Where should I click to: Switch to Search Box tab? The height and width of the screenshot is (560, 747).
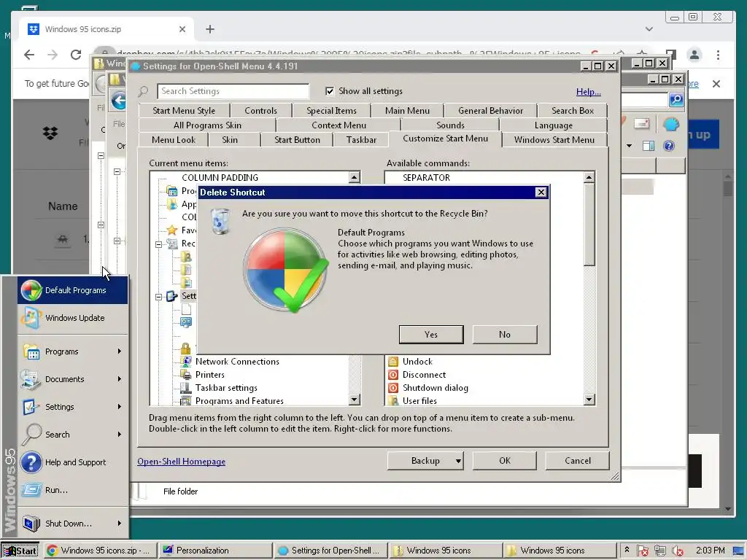(x=573, y=111)
